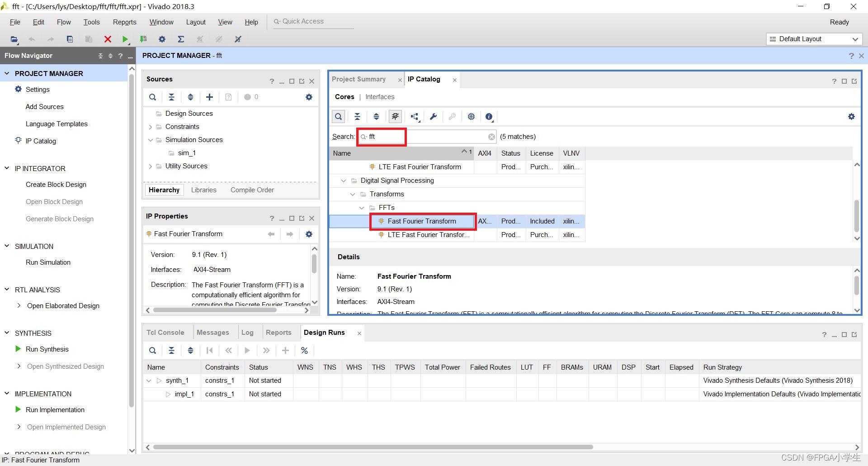
Task: Switch to Project Summary tab
Action: [x=359, y=79]
